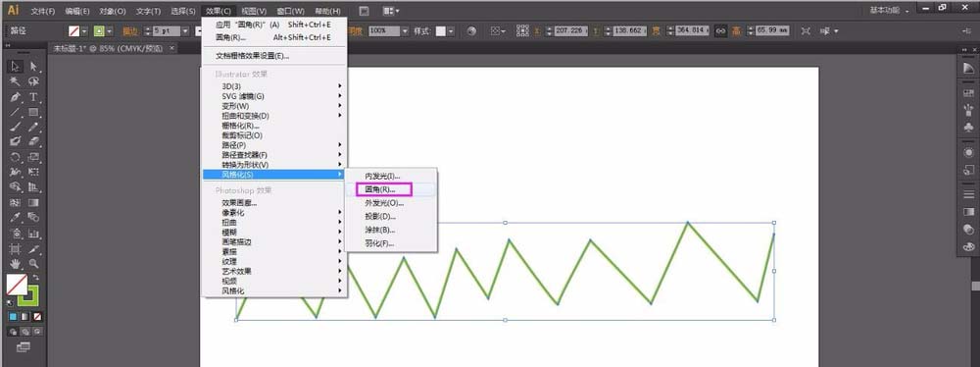Select the Hand tool
The height and width of the screenshot is (367, 980).
16,264
